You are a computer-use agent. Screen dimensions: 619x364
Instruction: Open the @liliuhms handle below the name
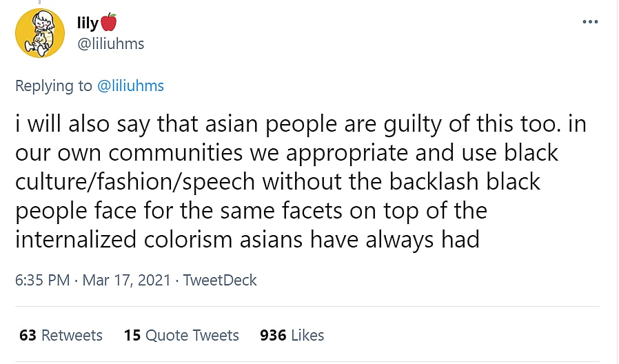[110, 43]
